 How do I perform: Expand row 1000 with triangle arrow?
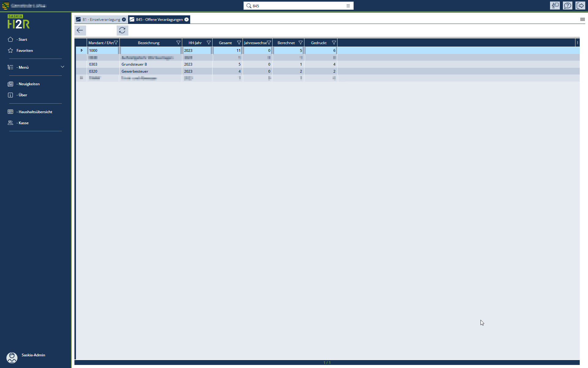(81, 51)
